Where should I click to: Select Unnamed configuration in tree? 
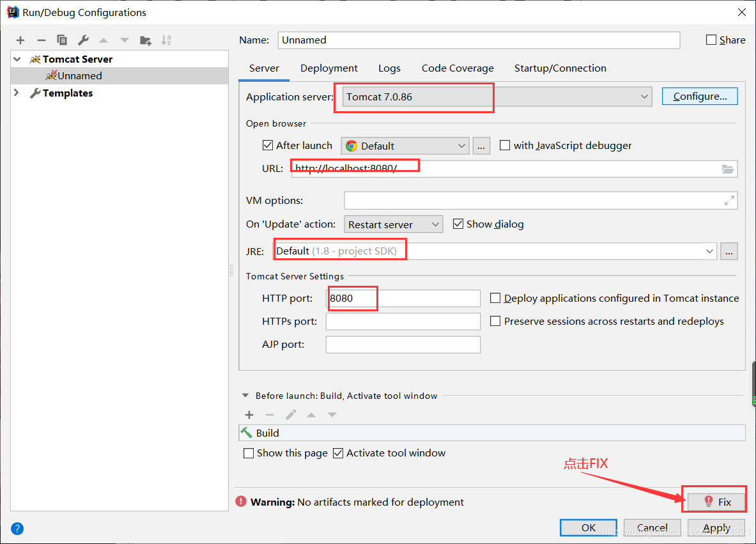(x=120, y=75)
